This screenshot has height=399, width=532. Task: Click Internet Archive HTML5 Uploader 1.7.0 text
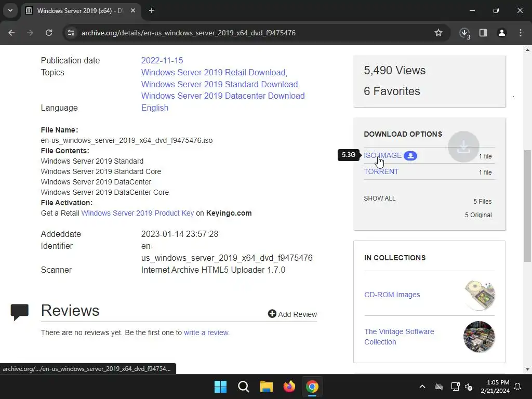point(214,270)
